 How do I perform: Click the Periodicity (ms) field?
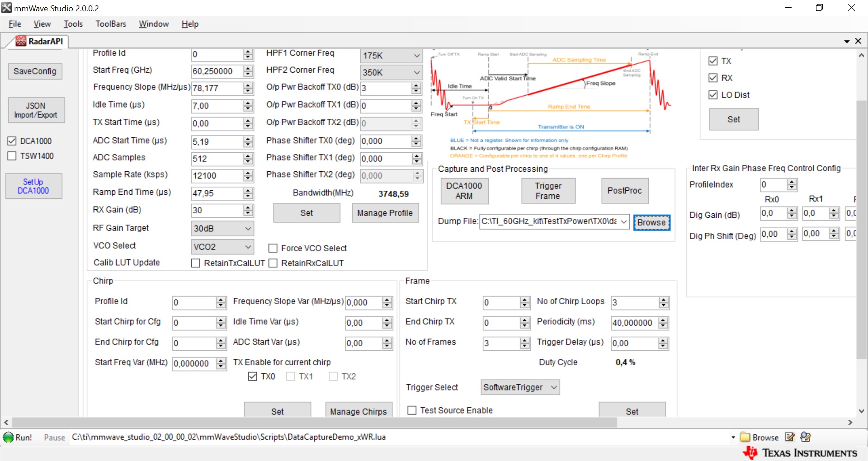635,323
